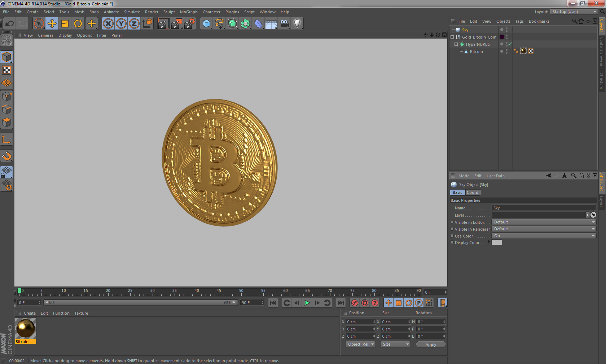Screen dimensions: 606x364
Task: Open Visible in Editor dropdown
Action: coord(544,222)
